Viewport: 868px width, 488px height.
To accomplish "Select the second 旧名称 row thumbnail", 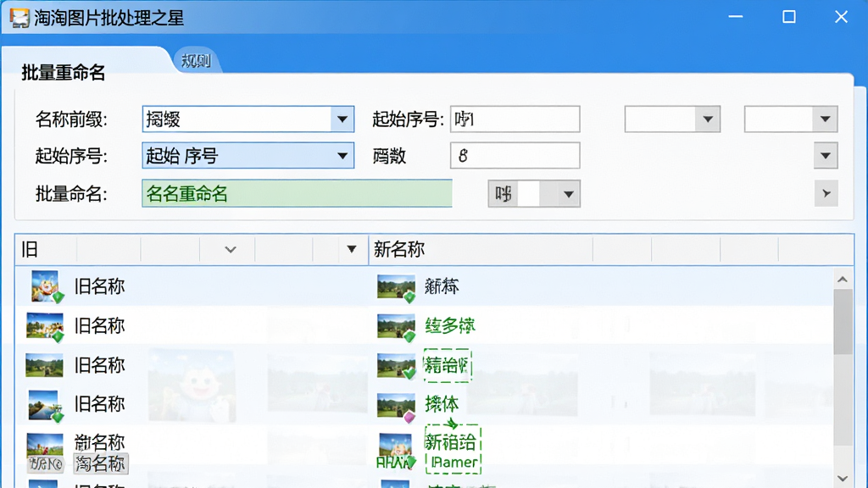I will pos(45,326).
